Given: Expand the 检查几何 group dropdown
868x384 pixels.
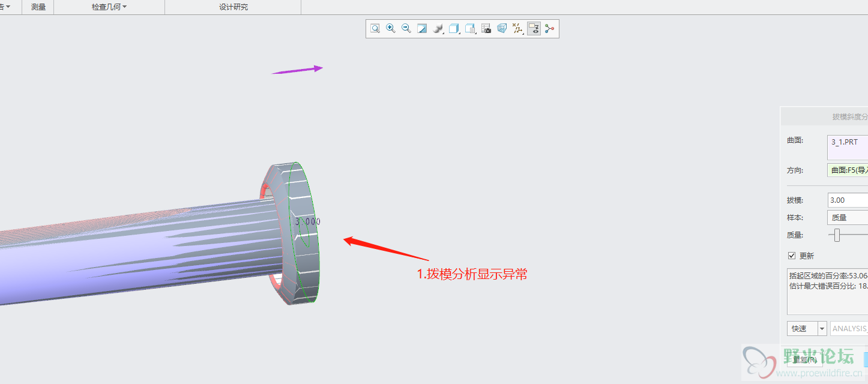Looking at the screenshot, I should (109, 7).
